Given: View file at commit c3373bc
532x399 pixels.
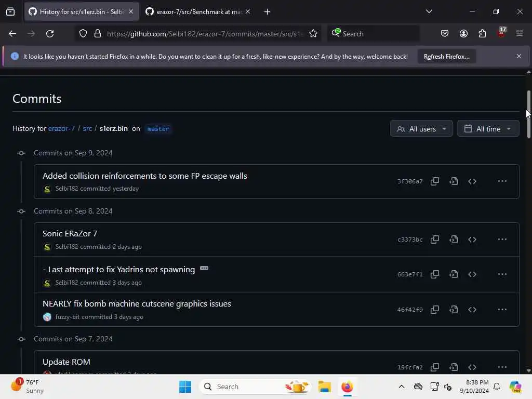Looking at the screenshot, I should coord(454,240).
